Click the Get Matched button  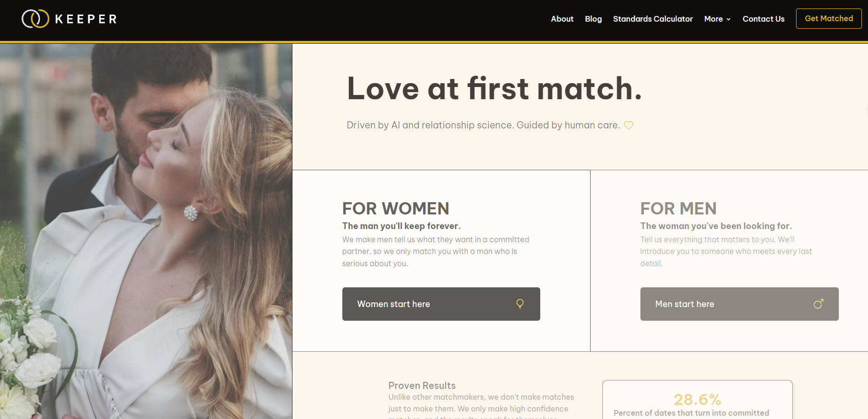click(x=829, y=18)
